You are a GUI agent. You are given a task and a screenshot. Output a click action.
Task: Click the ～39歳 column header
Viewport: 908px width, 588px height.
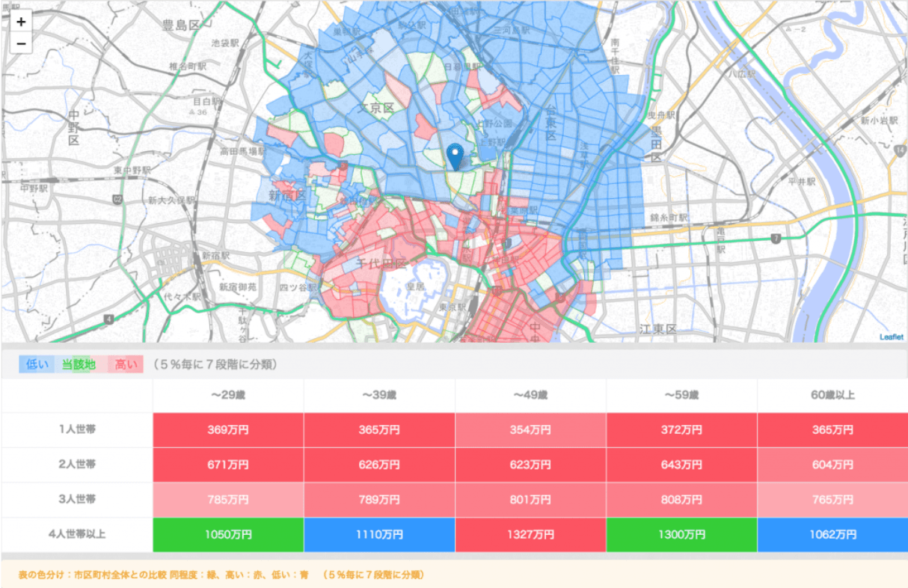(x=379, y=395)
